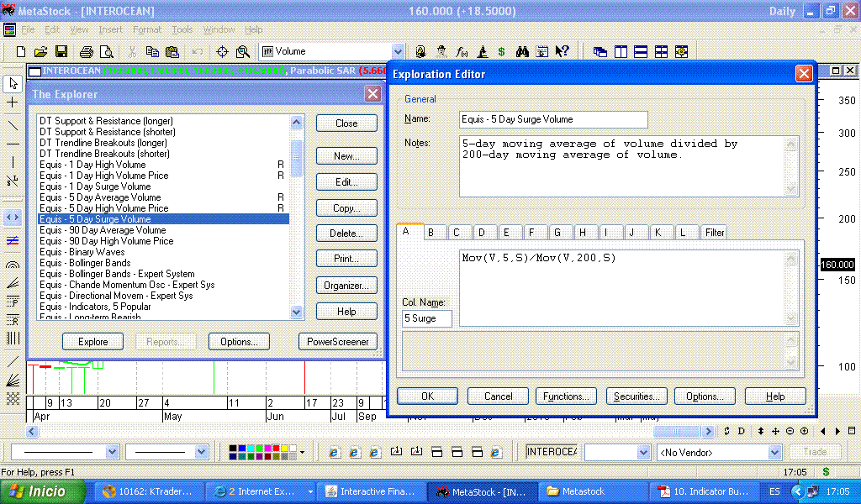Viewport: 861px width, 504px height.
Task: Open the first line style dropdown
Action: click(112, 452)
